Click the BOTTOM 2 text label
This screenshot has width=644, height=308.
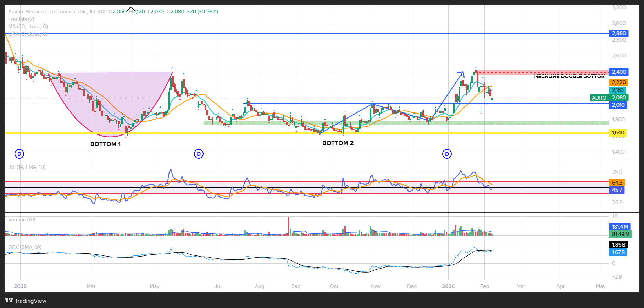[338, 143]
